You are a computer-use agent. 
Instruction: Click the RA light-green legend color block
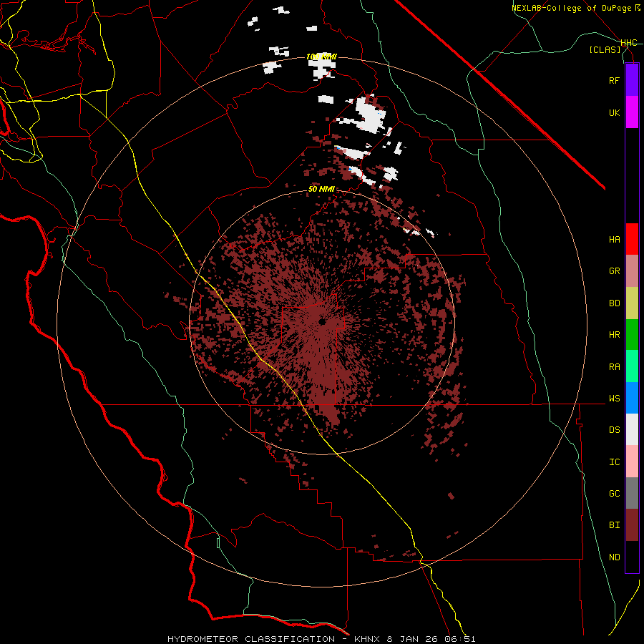click(632, 366)
